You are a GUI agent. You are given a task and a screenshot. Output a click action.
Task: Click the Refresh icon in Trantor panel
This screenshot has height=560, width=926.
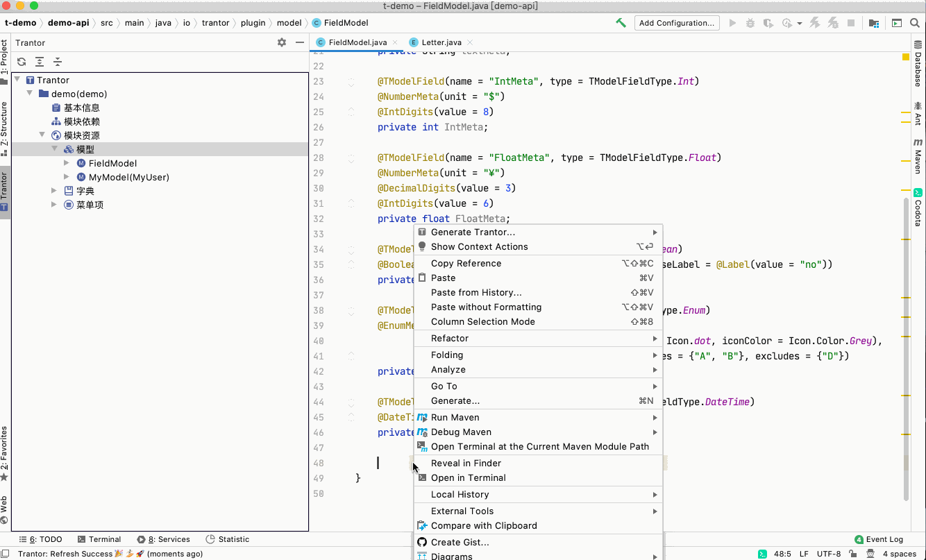pos(22,62)
